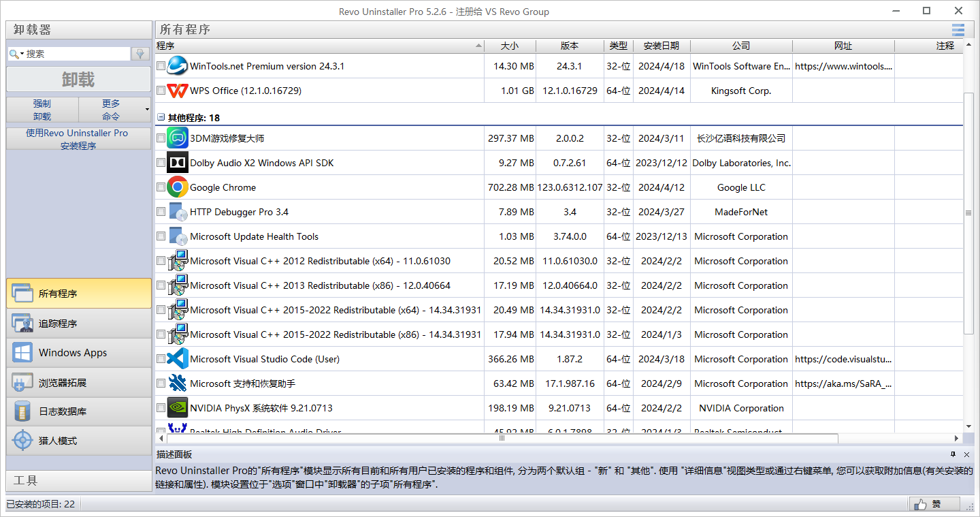
Task: Click the Visual C++ 2012 Redistributable icon
Action: 178,261
